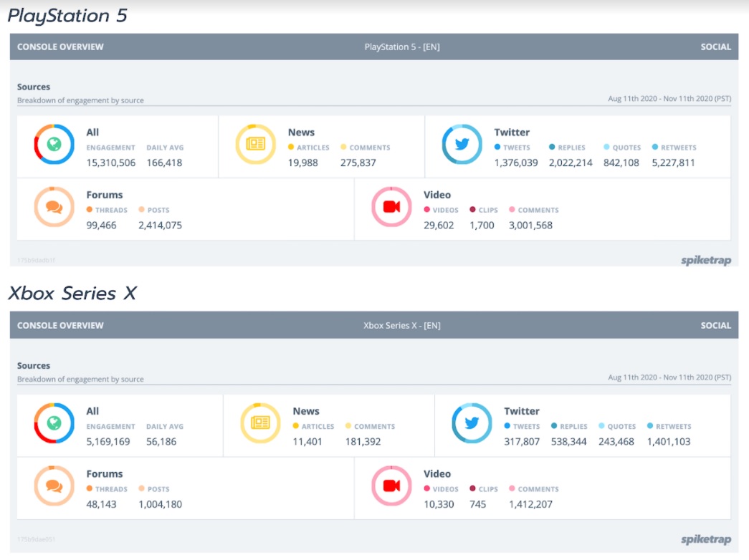Click news articles value 19,988
This screenshot has width=749, height=560.
click(x=303, y=163)
